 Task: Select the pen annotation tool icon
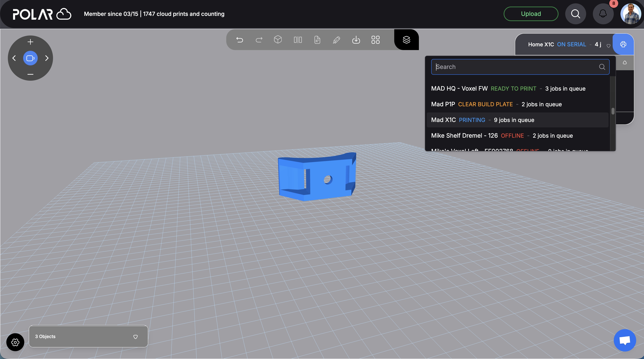[337, 40]
